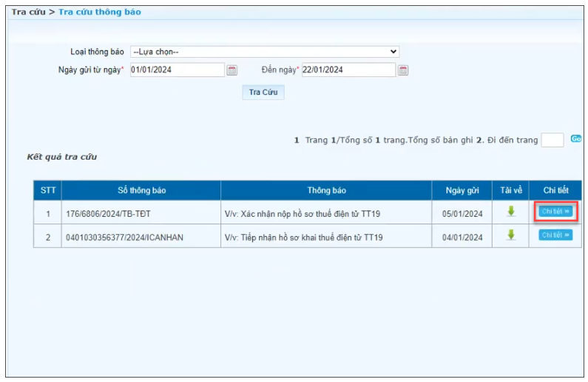
Task: Open 'Chi tiết' for row 1 notification
Action: point(555,211)
